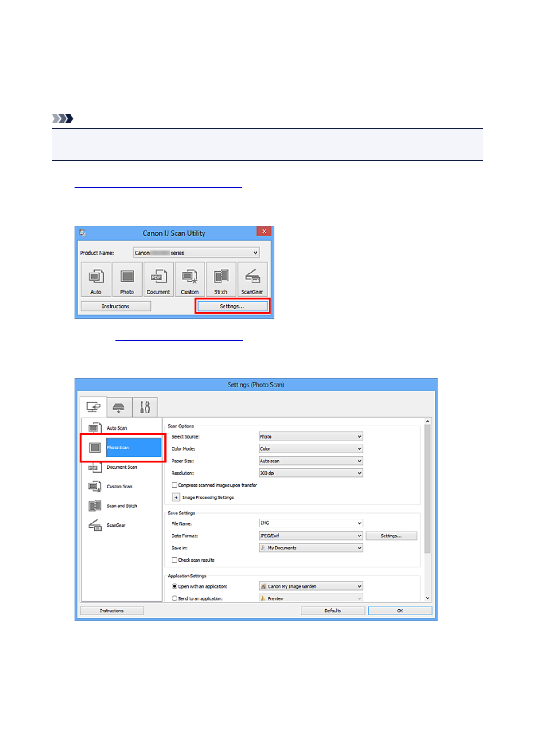This screenshot has height=756, width=535.
Task: Open the Color Mode dropdown
Action: click(310, 449)
